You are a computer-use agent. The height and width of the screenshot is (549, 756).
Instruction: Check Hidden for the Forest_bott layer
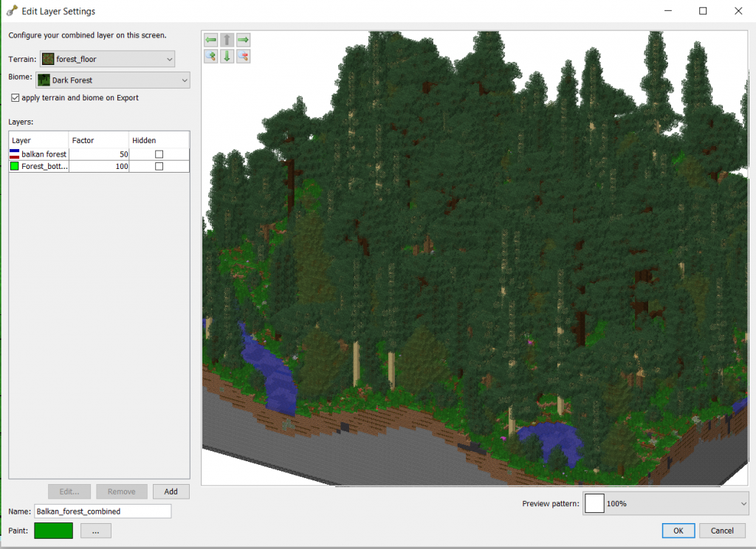[159, 167]
